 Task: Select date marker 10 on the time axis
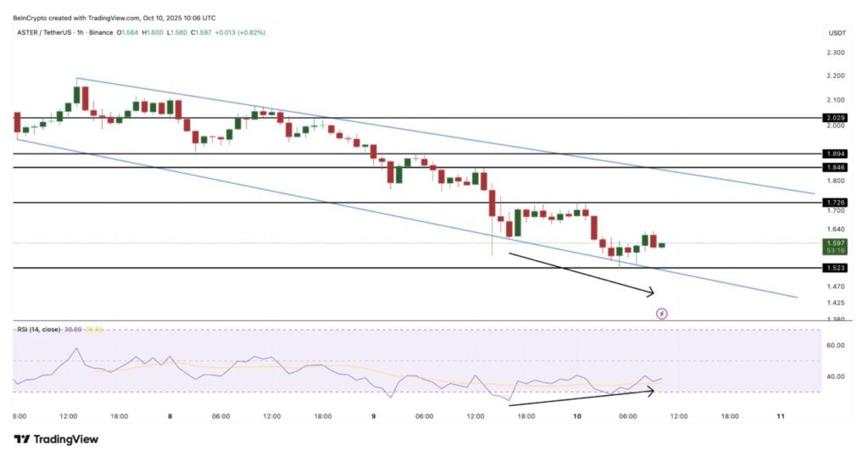[576, 416]
